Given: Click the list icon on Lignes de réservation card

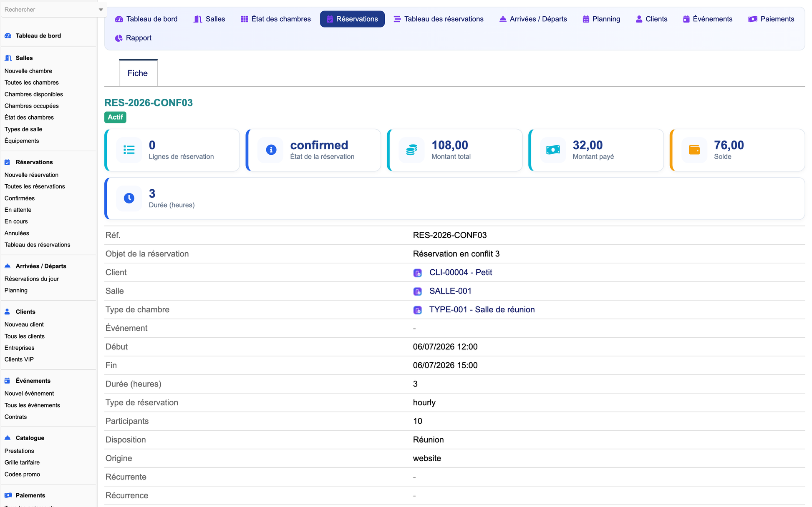Looking at the screenshot, I should 129,150.
